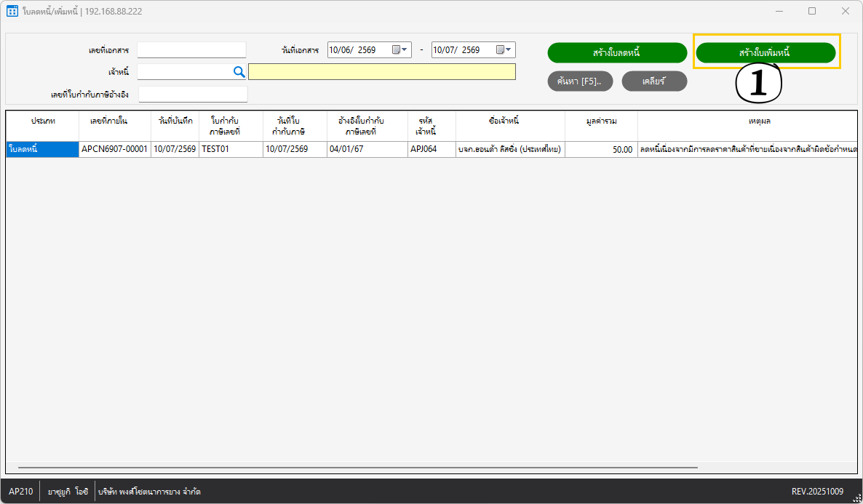The width and height of the screenshot is (863, 504).
Task: Click the ชื่อเจ้าหนี้ column header
Action: click(x=510, y=126)
